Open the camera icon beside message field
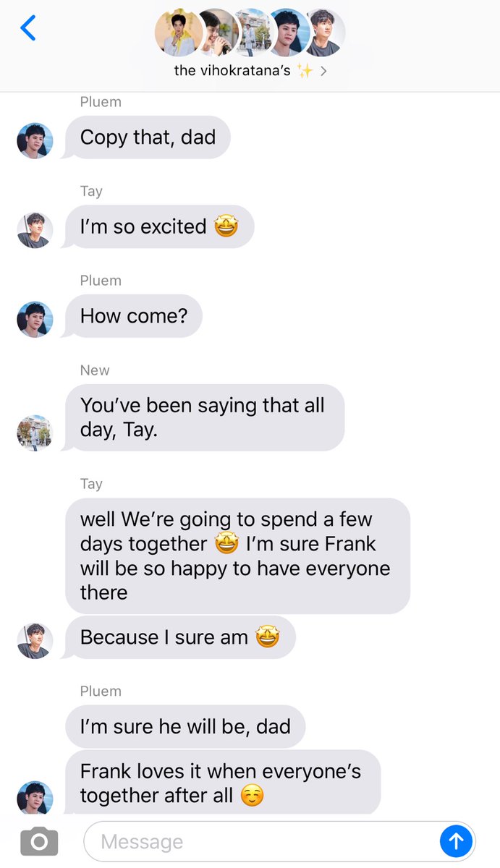The width and height of the screenshot is (500, 868). pyautogui.click(x=39, y=842)
